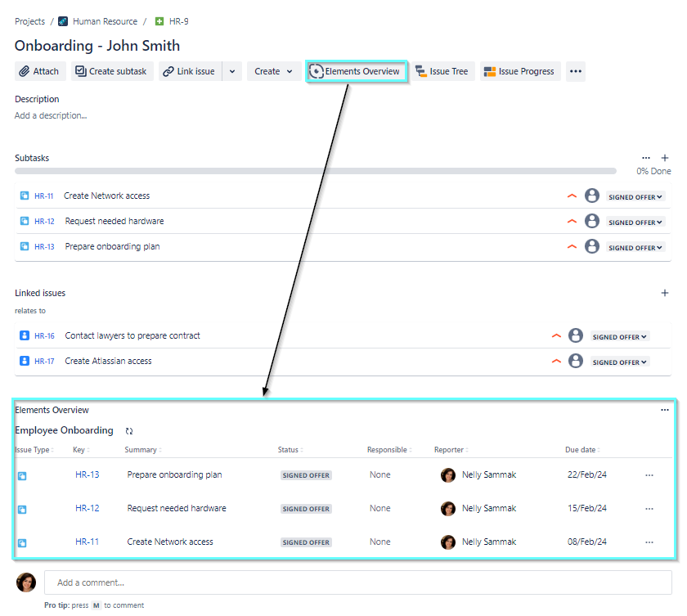
Task: Click the Add a description link
Action: tap(50, 115)
